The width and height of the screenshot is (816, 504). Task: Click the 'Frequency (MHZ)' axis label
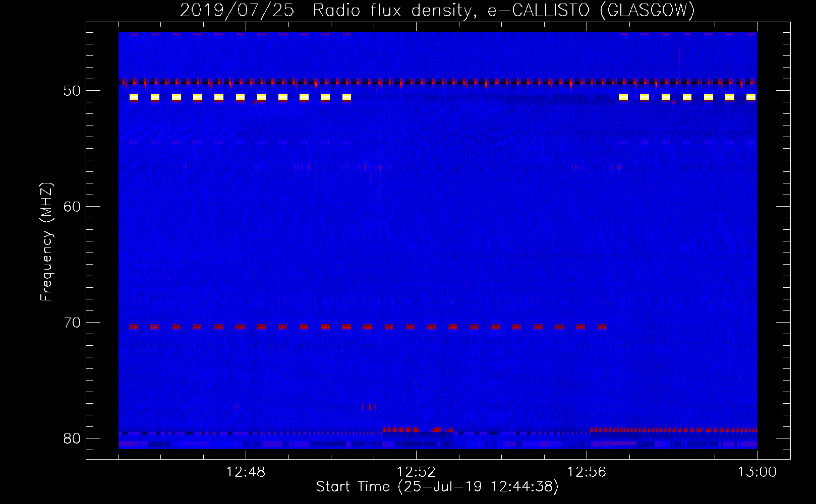coord(46,242)
